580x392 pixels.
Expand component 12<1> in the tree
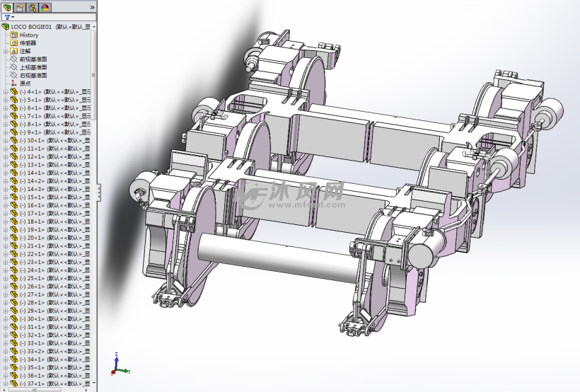(6, 157)
